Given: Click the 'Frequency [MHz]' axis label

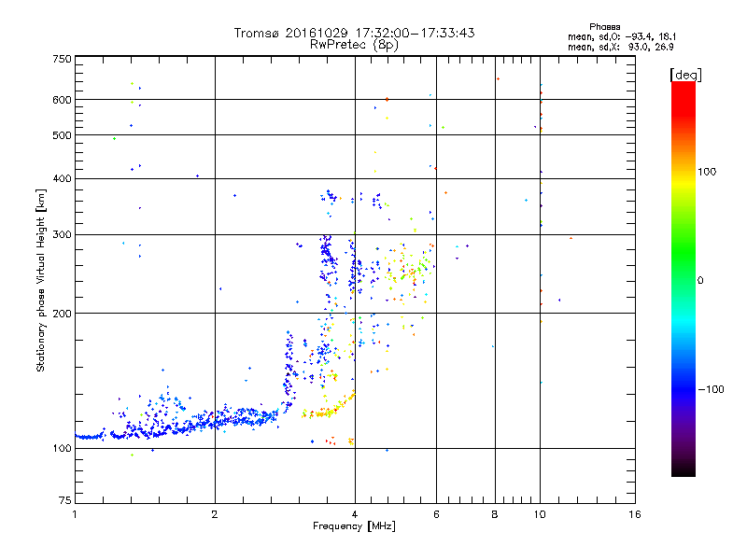Looking at the screenshot, I should [354, 526].
